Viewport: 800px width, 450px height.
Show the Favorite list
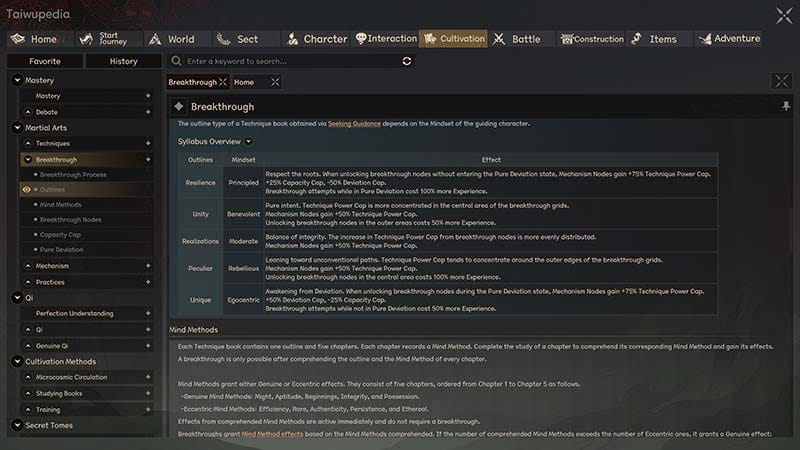(x=45, y=61)
